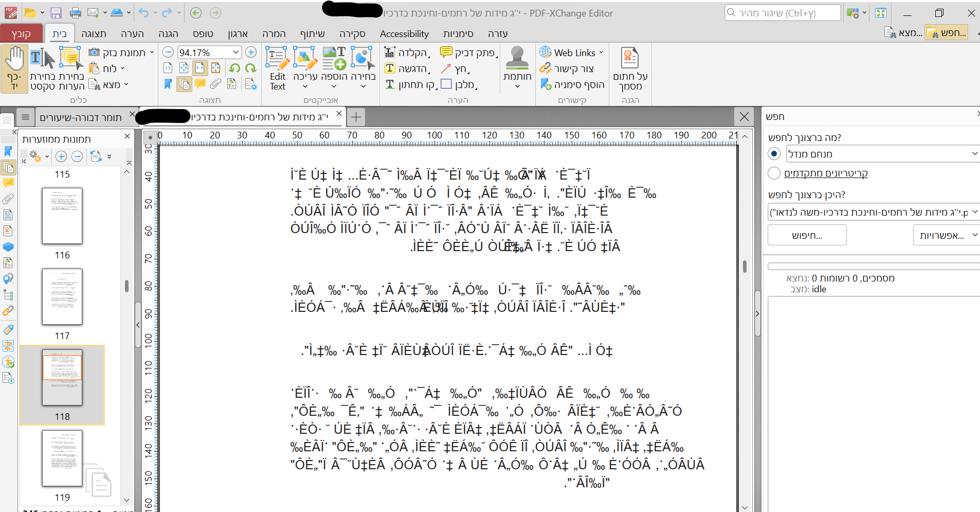Open the Accessibility ribbon tab
The height and width of the screenshot is (512, 980).
404,33
